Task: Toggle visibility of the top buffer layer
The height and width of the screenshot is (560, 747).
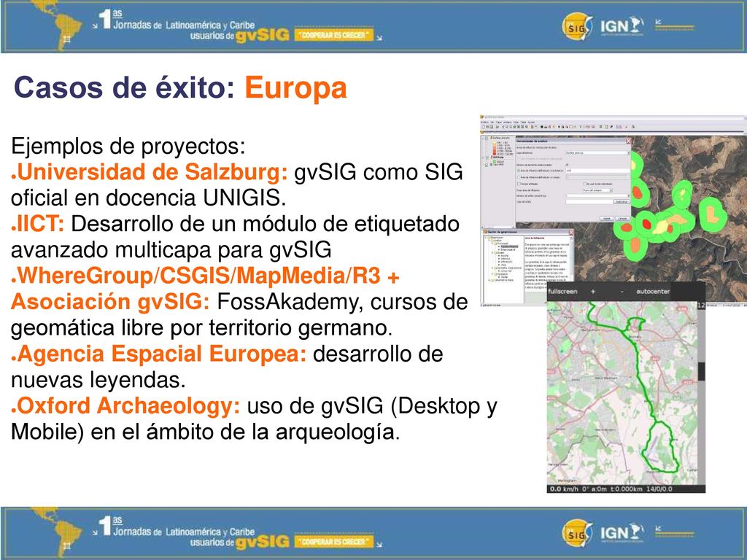Action: tap(487, 138)
